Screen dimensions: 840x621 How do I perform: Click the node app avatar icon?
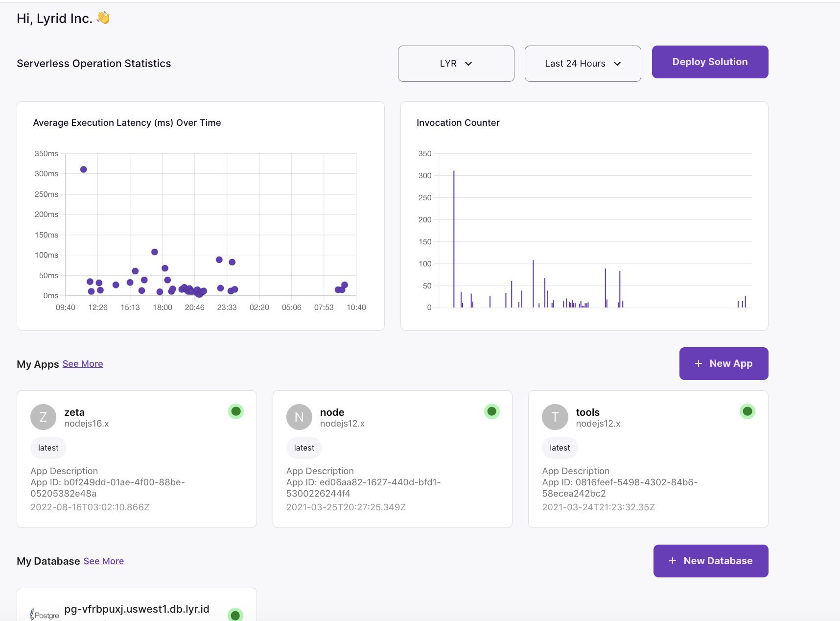299,417
